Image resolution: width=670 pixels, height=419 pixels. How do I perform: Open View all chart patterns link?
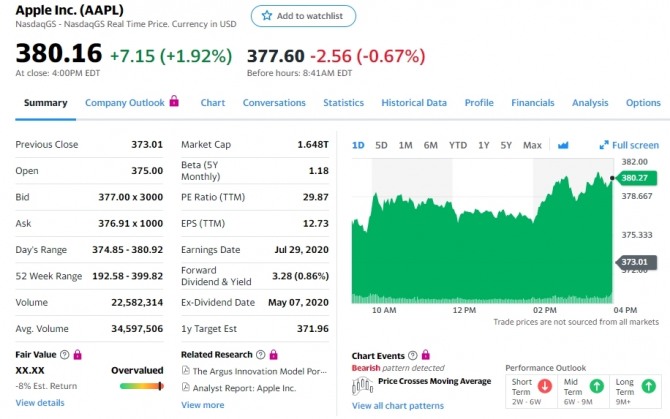coord(397,405)
